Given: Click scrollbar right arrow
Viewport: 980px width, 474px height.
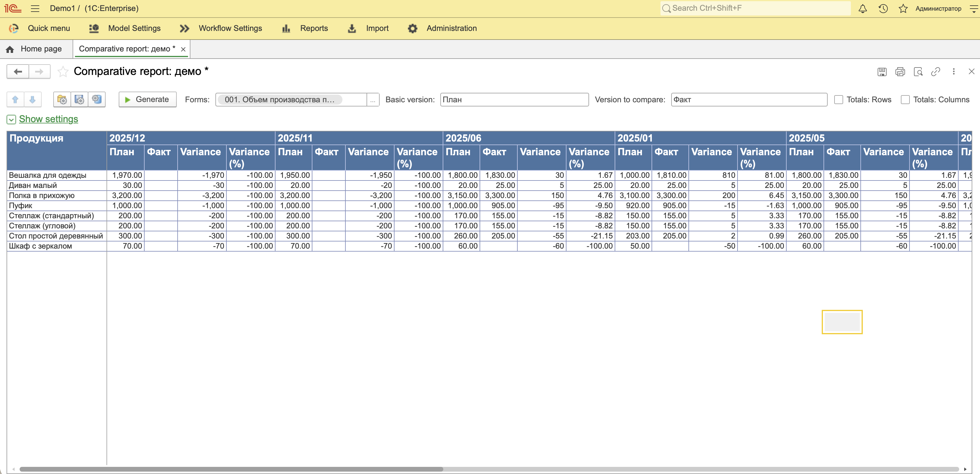Looking at the screenshot, I should (965, 469).
